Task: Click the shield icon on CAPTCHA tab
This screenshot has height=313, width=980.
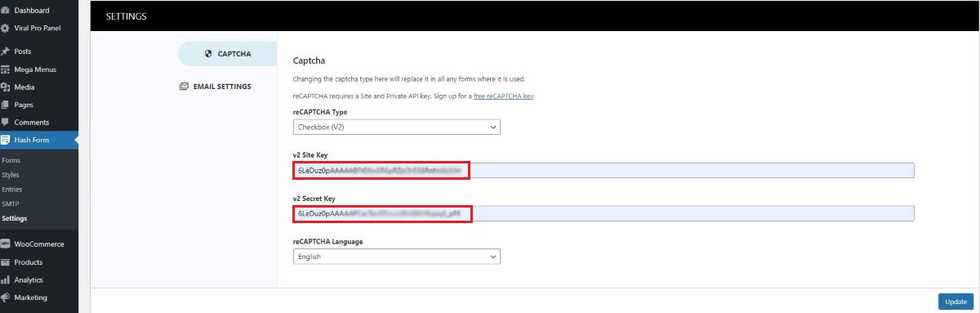Action: click(208, 54)
